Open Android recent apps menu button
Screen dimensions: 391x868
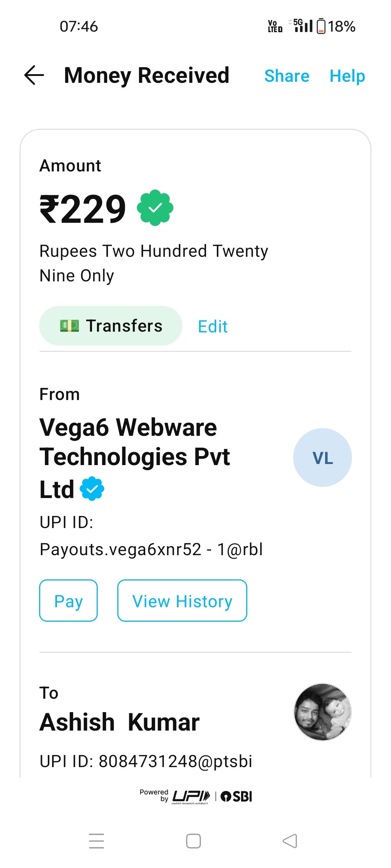coord(96,841)
